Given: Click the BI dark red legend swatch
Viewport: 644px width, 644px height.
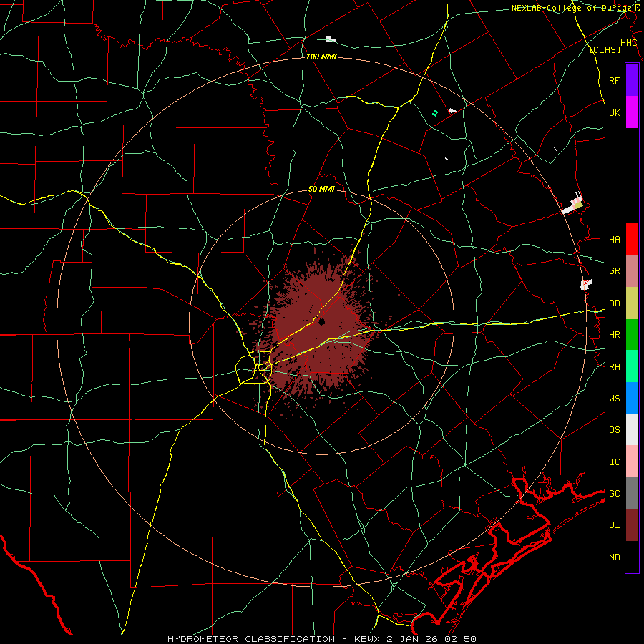Looking at the screenshot, I should pos(632,525).
